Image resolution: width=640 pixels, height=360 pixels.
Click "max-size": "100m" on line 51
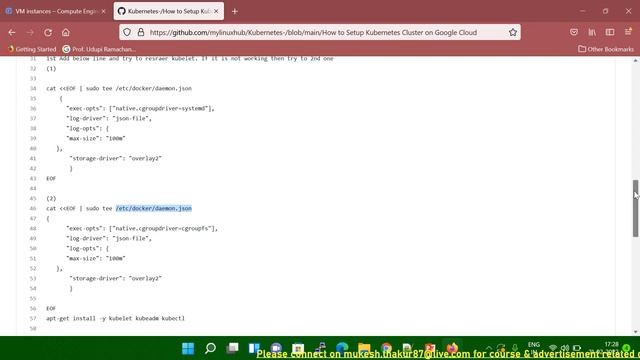pyautogui.click(x=96, y=258)
